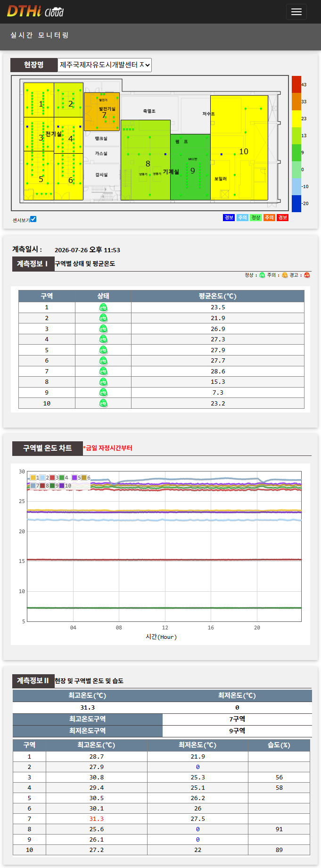This screenshot has height=868, width=321.
Task: Click the measurement time 2026-07-26 오후 11:53
Action: (x=87, y=250)
